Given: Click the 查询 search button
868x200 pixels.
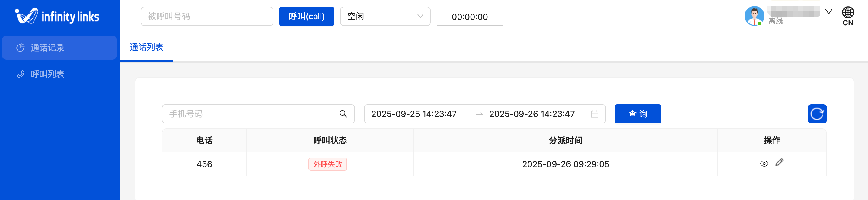Looking at the screenshot, I should point(637,114).
